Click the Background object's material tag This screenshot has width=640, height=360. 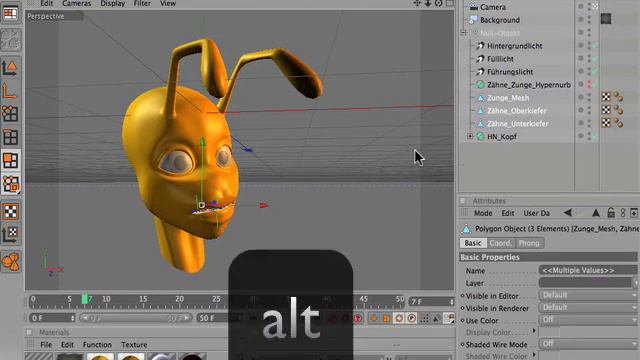(606, 19)
